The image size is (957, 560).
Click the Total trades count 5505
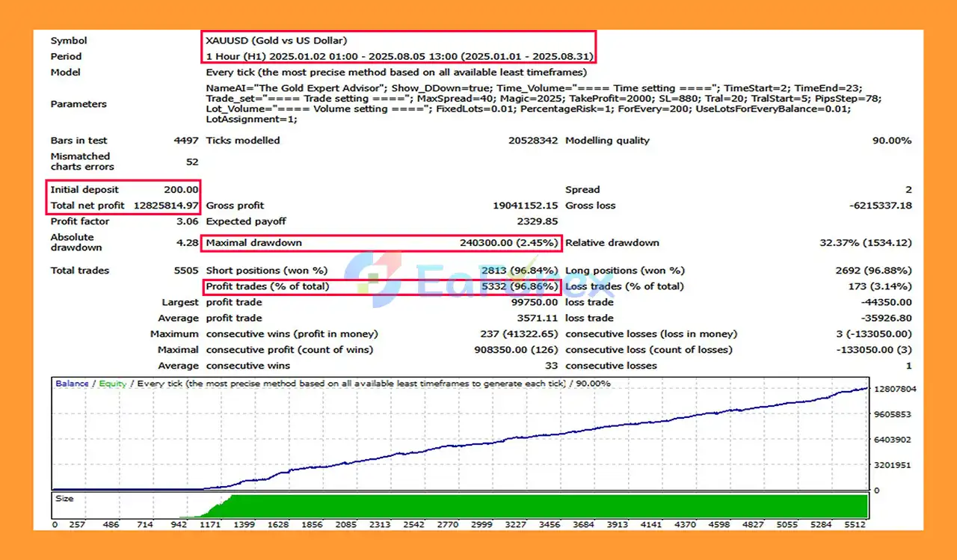(x=186, y=271)
